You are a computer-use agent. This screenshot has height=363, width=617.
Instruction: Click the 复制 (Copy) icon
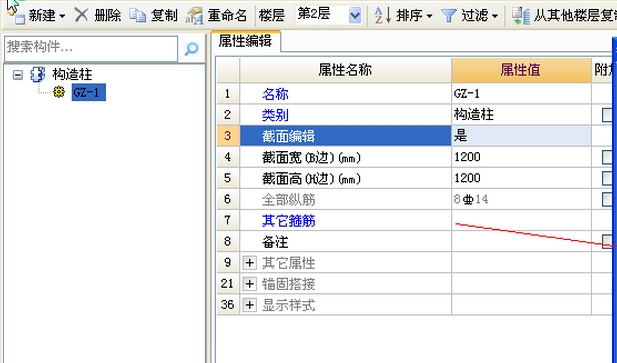coord(138,15)
